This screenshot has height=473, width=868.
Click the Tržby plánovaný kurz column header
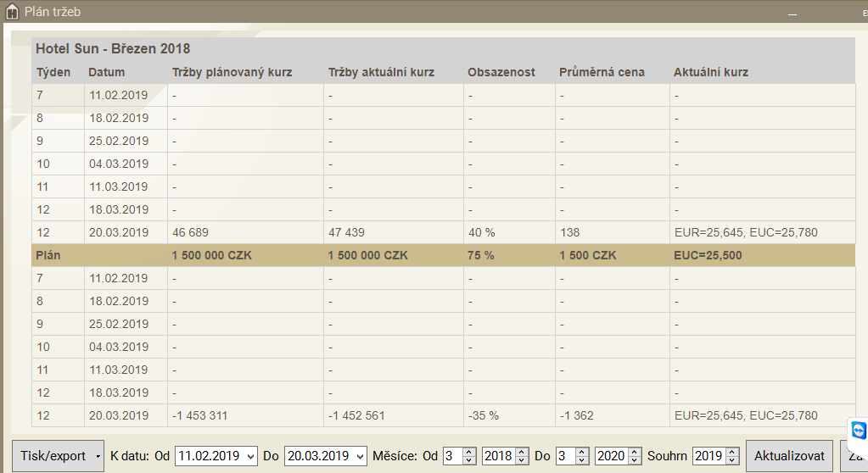tap(232, 72)
